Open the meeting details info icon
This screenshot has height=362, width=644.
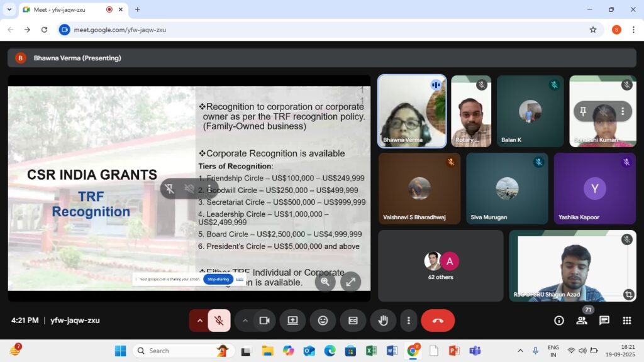pos(558,321)
